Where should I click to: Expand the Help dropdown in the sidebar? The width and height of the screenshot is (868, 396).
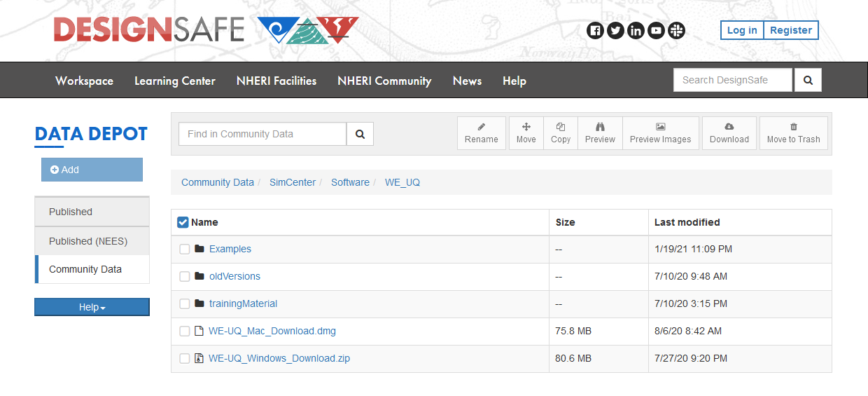[92, 307]
